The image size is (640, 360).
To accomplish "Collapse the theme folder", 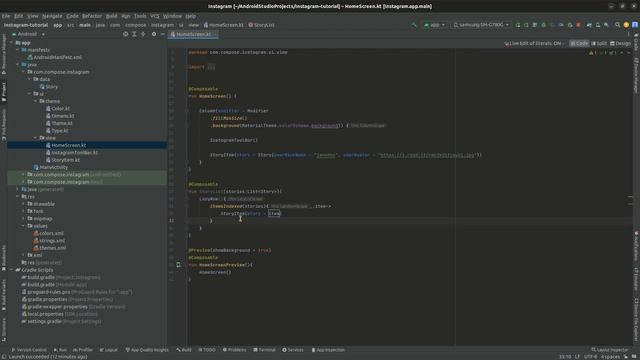I will 35,101.
